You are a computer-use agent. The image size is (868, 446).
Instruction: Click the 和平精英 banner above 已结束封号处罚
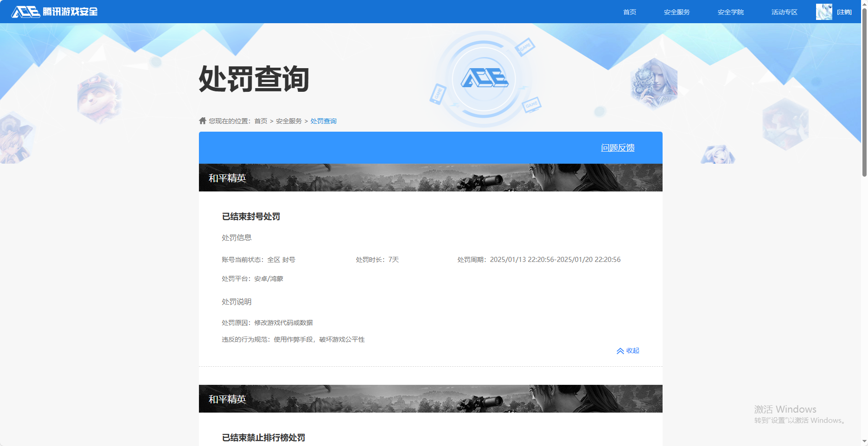(x=430, y=178)
